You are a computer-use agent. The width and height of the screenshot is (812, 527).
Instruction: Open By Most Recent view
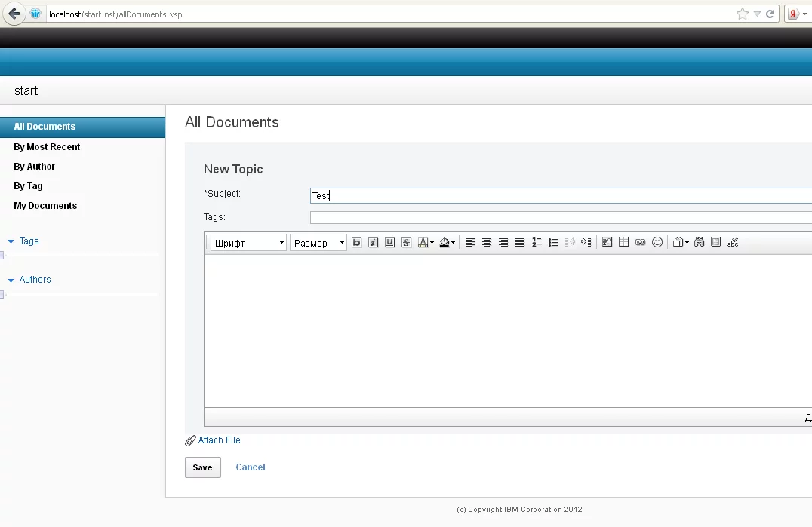(47, 147)
